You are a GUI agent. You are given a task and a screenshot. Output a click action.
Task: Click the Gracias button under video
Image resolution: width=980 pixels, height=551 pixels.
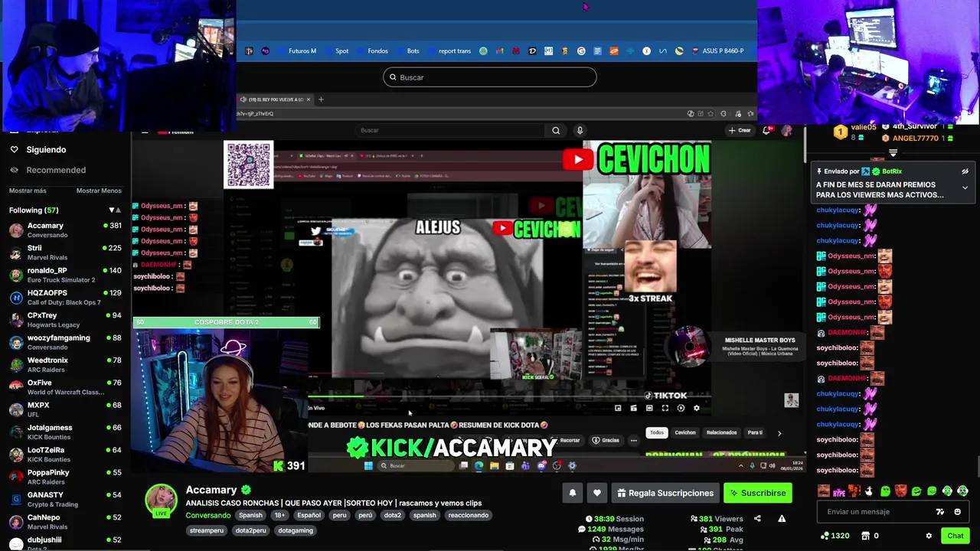click(605, 440)
